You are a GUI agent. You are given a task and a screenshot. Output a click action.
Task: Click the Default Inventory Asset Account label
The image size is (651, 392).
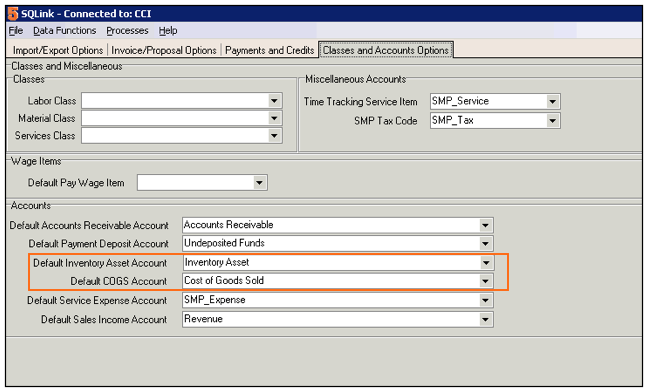coord(100,263)
